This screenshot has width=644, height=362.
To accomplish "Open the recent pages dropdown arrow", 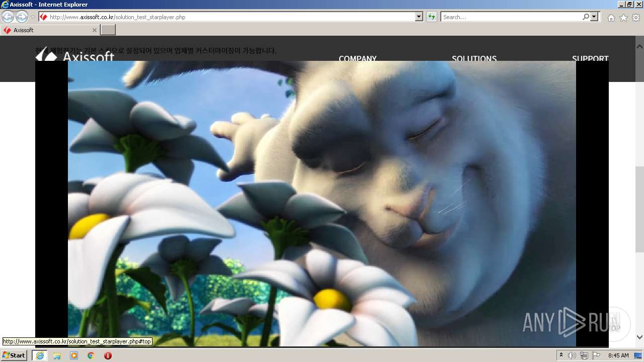I will tap(33, 17).
